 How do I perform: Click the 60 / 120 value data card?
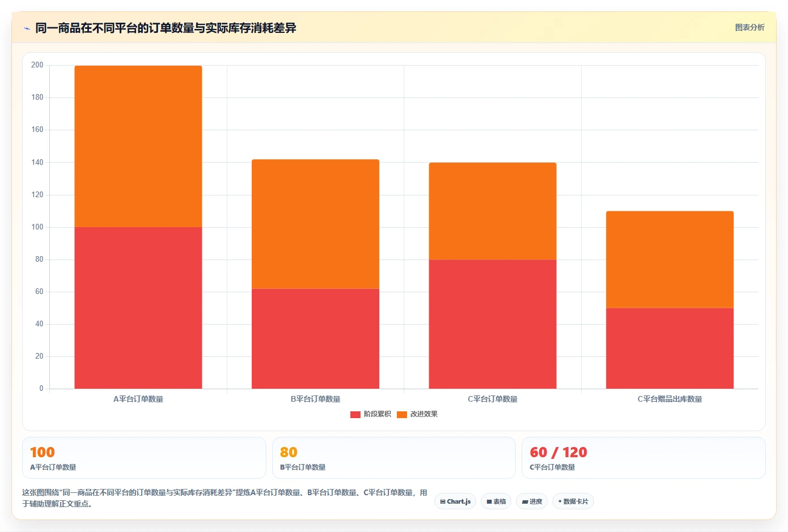[x=643, y=458]
